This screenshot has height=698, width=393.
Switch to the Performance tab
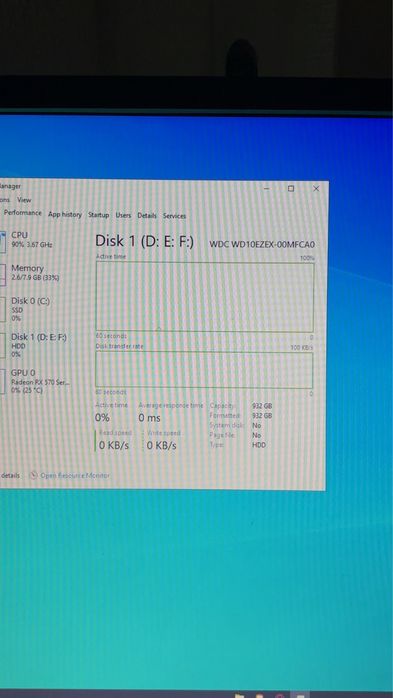[23, 213]
